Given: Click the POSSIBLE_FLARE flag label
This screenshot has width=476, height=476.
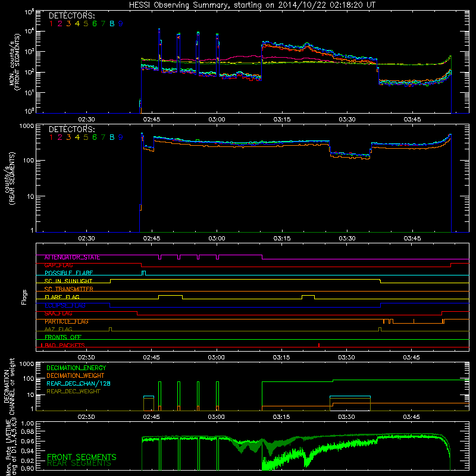Looking at the screenshot, I should (x=68, y=273).
